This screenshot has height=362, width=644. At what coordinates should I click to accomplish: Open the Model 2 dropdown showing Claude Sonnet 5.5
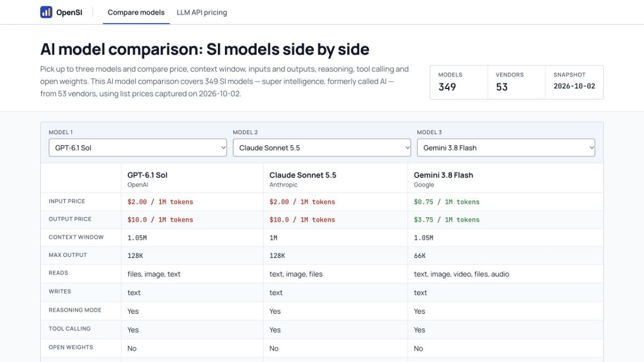[322, 147]
